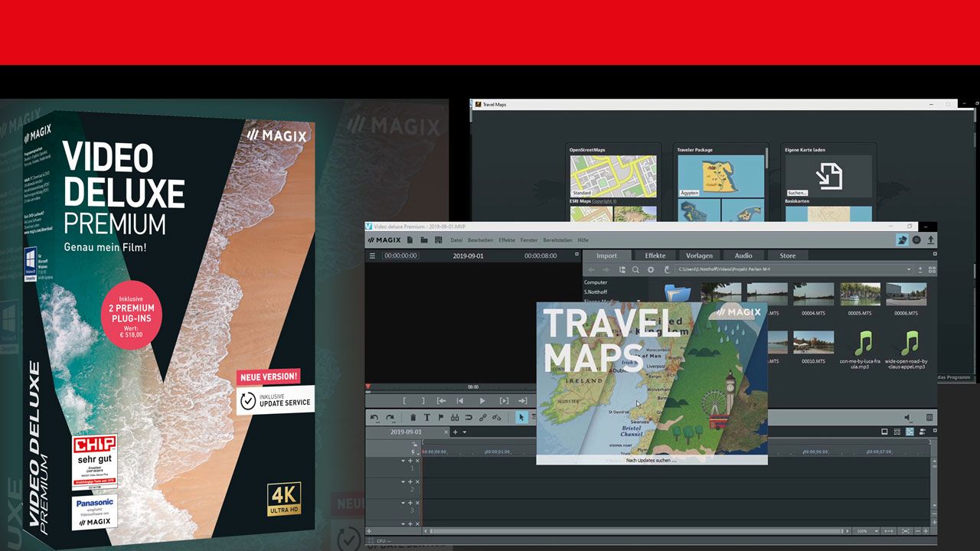Toggle the highlighted timeline view mode icon
The width and height of the screenshot is (980, 551).
tap(910, 432)
